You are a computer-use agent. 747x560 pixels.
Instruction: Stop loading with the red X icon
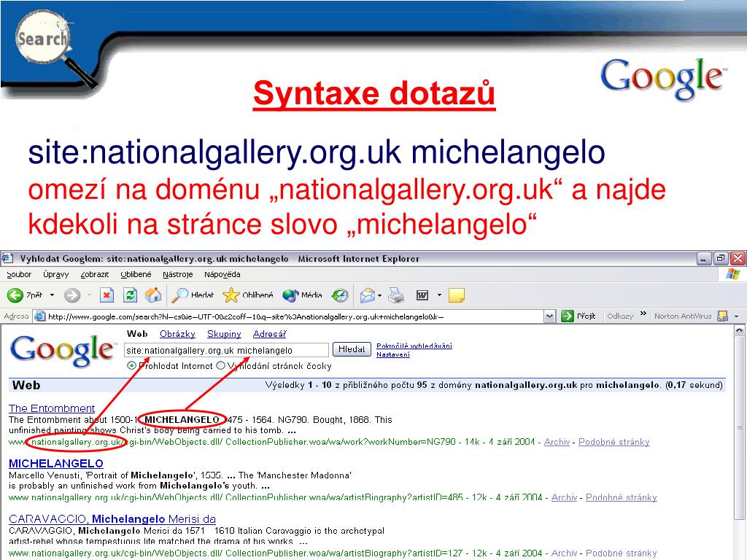point(107,295)
